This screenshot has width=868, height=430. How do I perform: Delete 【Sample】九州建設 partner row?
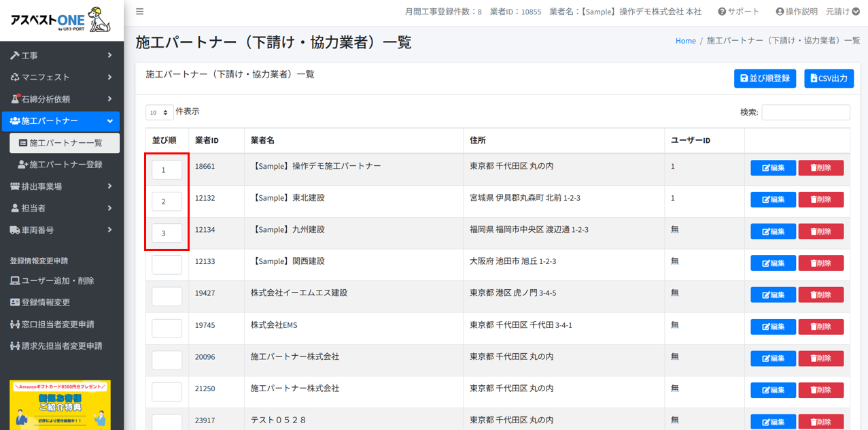point(820,231)
